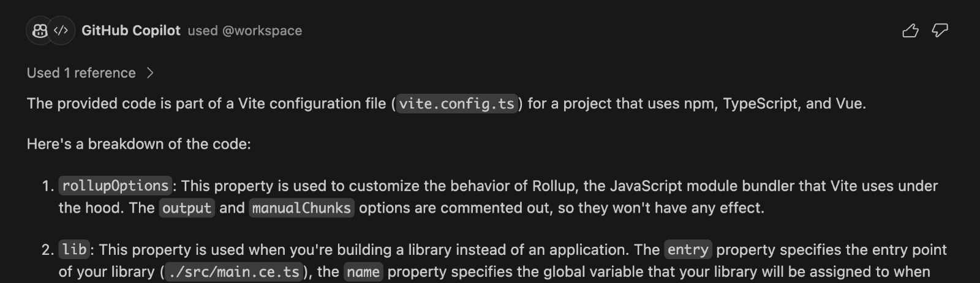Click the thumbs up helpful icon
This screenshot has width=980, height=283.
click(910, 31)
